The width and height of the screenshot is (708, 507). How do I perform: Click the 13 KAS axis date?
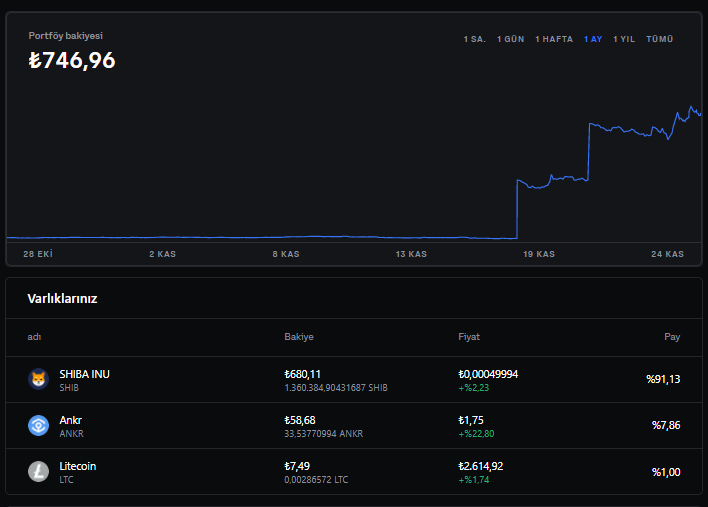pos(411,254)
